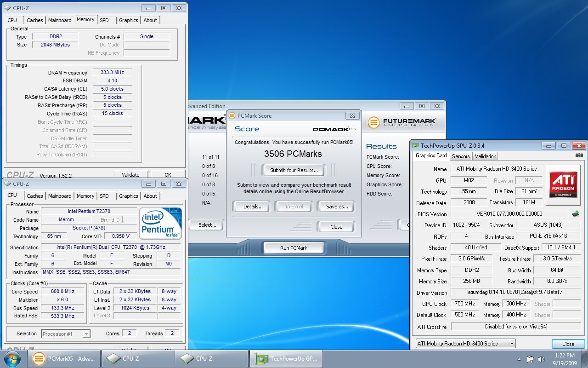Viewport: 588px width, 368px height.
Task: Click the FSB:DRAM 4:10 value
Action: pyautogui.click(x=113, y=81)
